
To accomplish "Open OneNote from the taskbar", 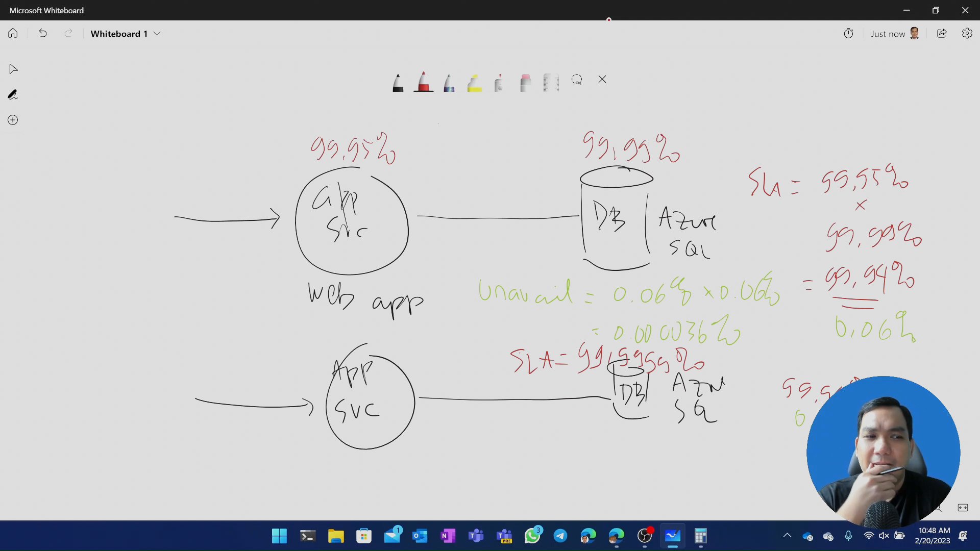I will (x=448, y=536).
